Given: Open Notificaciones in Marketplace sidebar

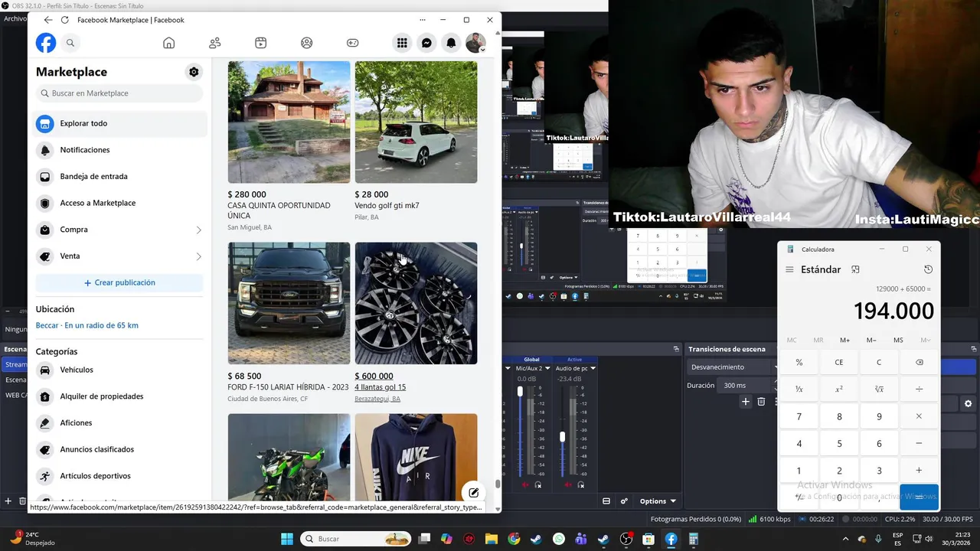Looking at the screenshot, I should [x=121, y=150].
